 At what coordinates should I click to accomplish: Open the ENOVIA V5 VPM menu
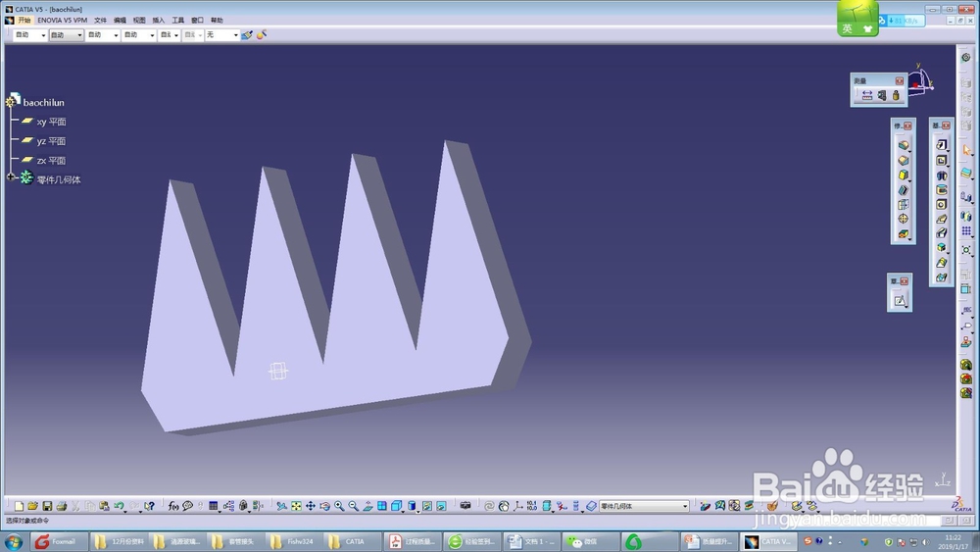pyautogui.click(x=63, y=20)
